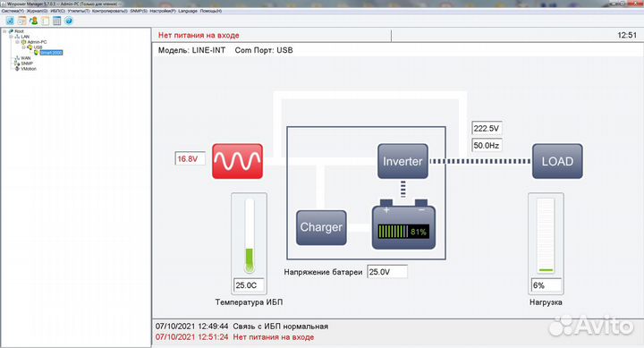The height and width of the screenshot is (348, 644).
Task: Select the VMotion tree item label
Action: (29, 69)
